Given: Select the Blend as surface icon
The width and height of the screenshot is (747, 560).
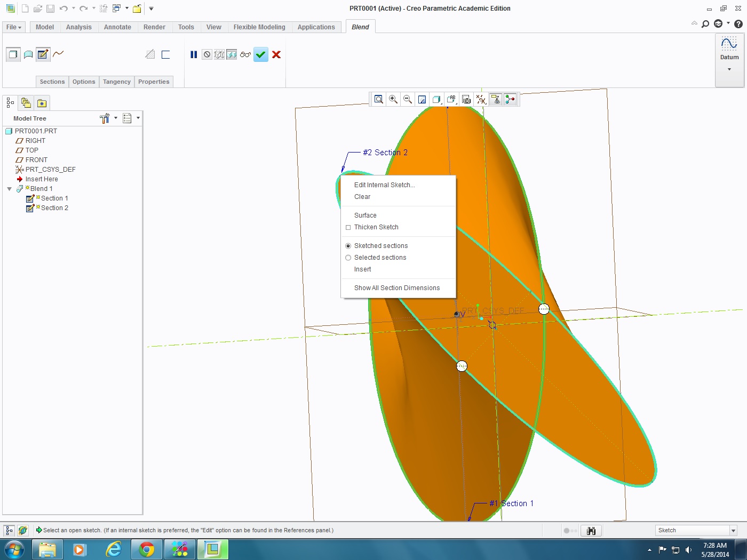Looking at the screenshot, I should [x=28, y=54].
